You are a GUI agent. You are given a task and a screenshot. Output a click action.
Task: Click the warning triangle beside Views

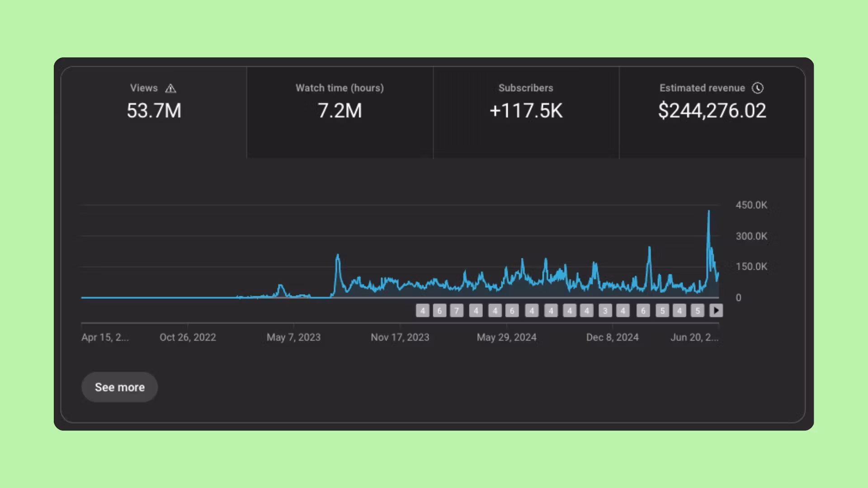point(170,89)
